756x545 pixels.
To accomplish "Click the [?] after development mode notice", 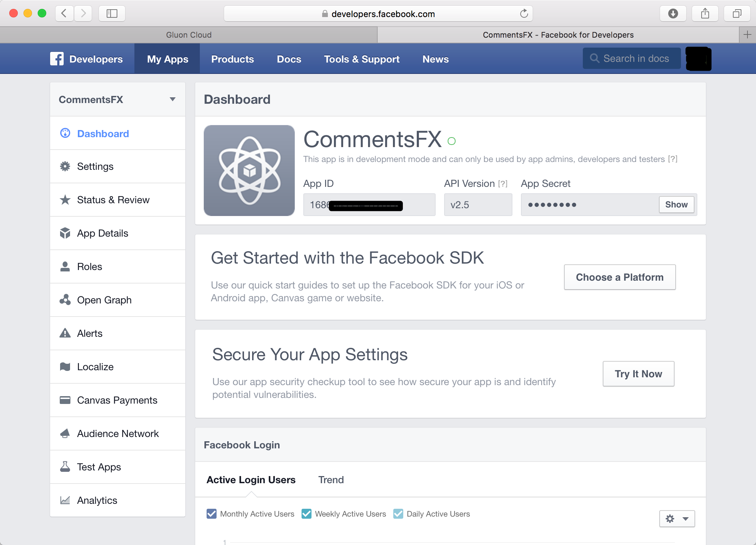I will pyautogui.click(x=673, y=159).
